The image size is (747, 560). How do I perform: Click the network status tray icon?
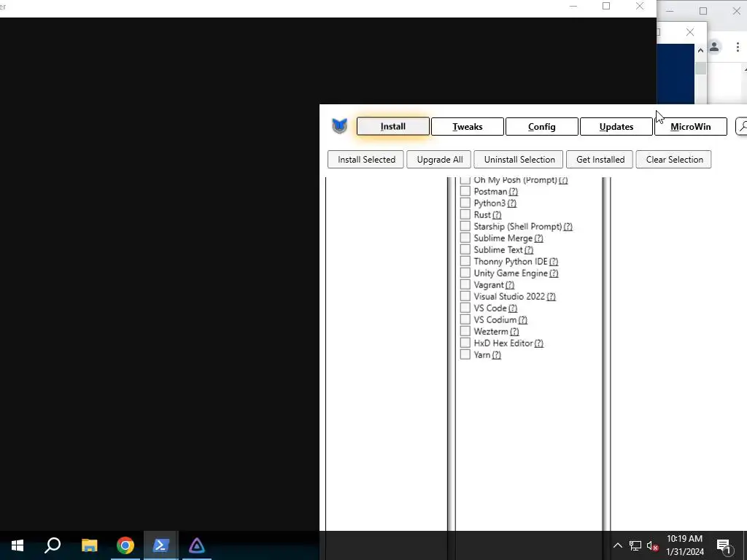click(635, 545)
